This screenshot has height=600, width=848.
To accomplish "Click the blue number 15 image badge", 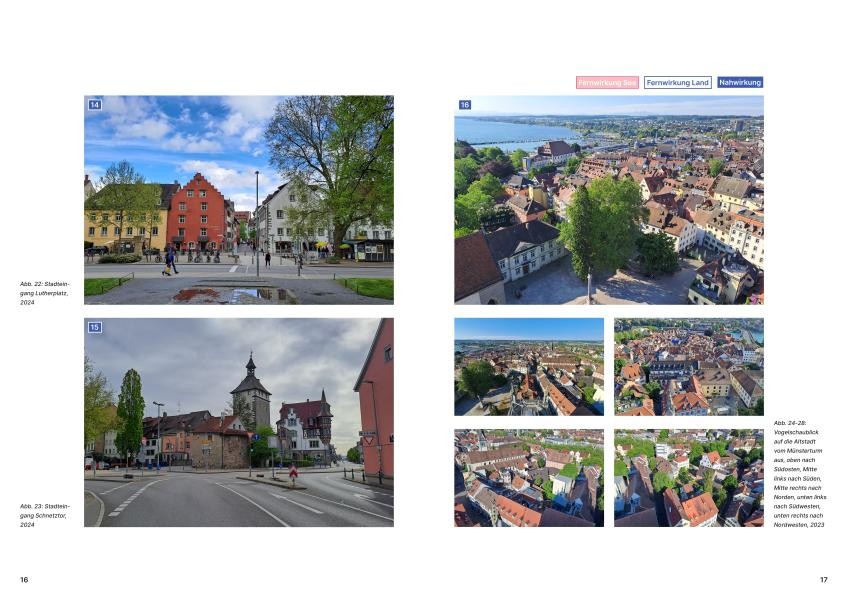I will click(x=95, y=327).
